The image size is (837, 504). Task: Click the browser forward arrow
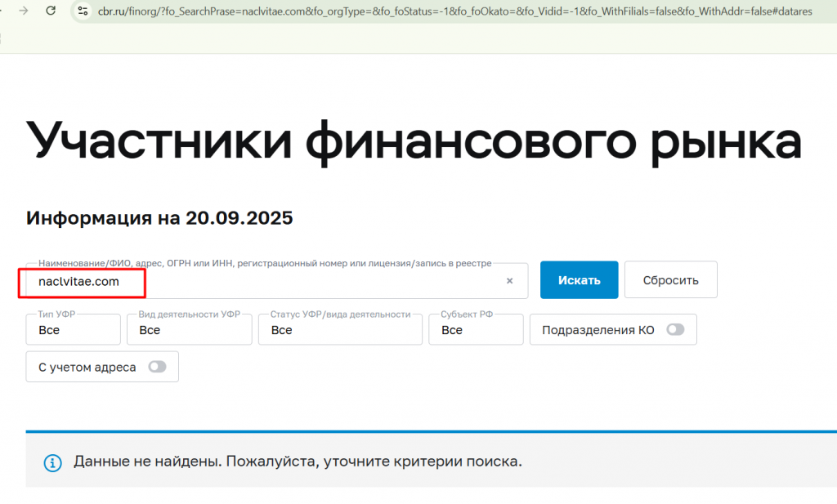pos(23,11)
